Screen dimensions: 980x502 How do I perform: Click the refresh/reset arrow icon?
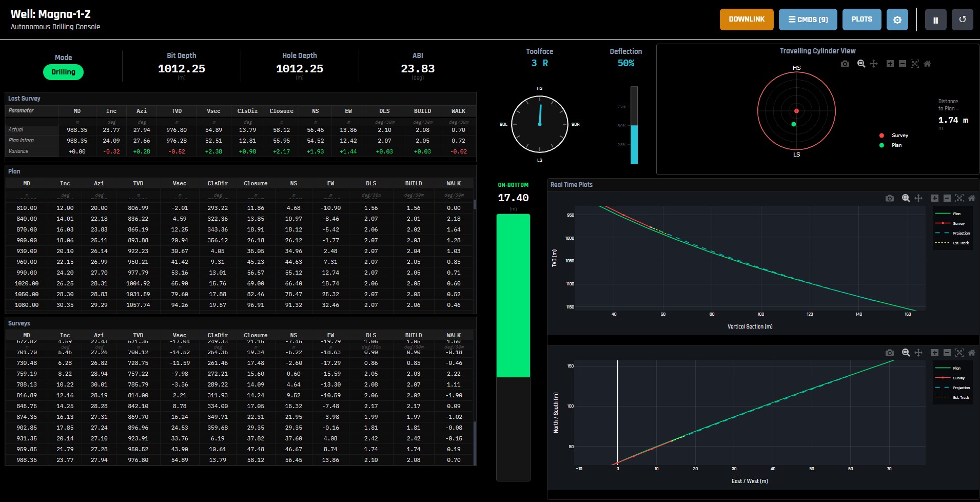pyautogui.click(x=963, y=20)
